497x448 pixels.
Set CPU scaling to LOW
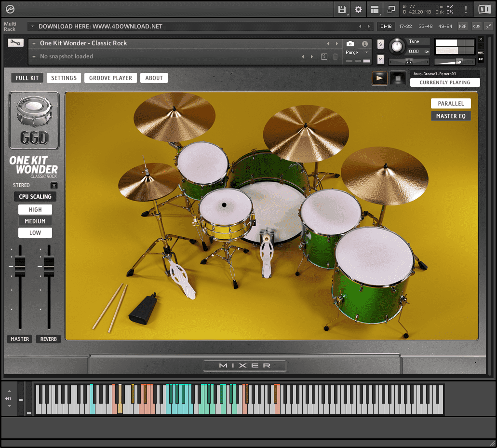click(35, 233)
